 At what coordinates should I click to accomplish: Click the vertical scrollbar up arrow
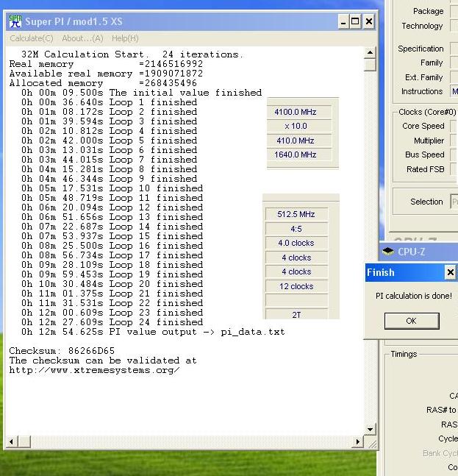(x=370, y=52)
